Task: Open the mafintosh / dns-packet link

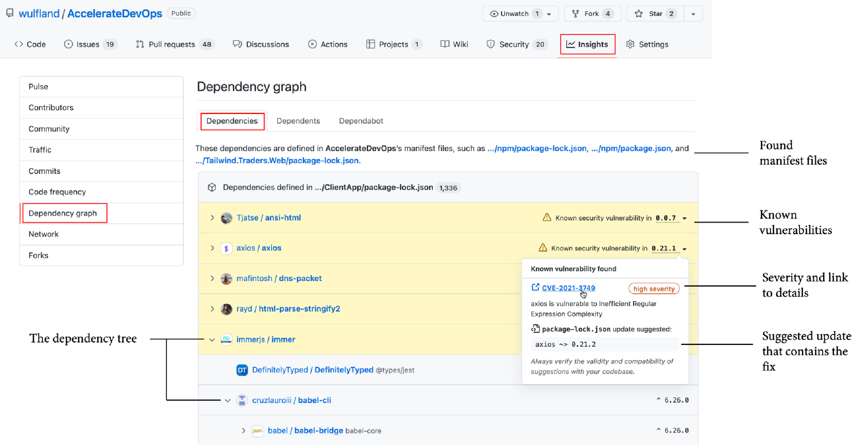Action: (279, 278)
